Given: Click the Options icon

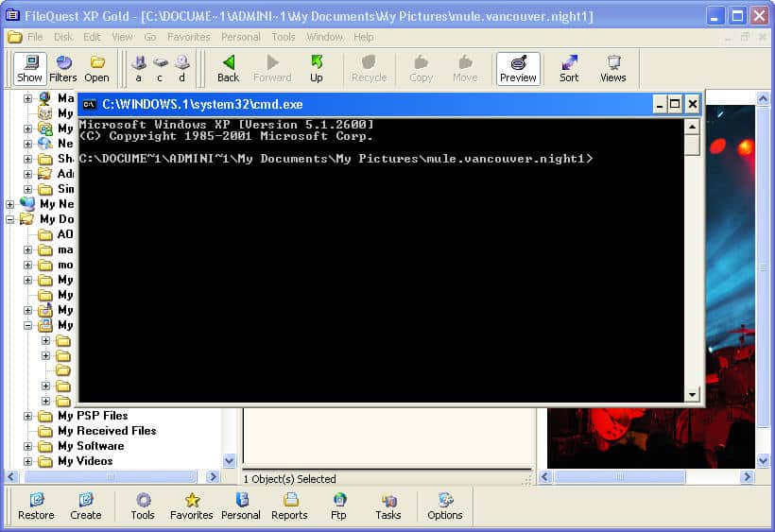Looking at the screenshot, I should click(444, 506).
